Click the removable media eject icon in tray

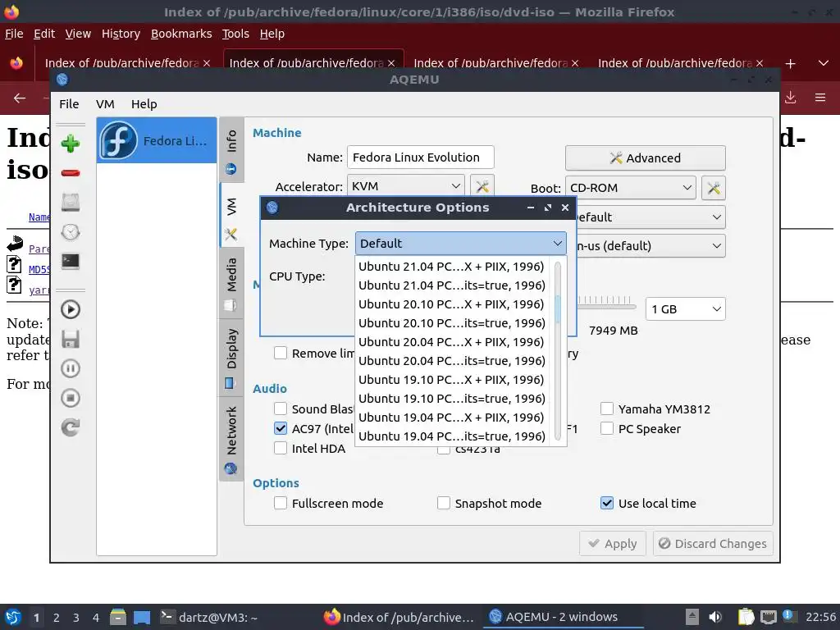pyautogui.click(x=692, y=617)
